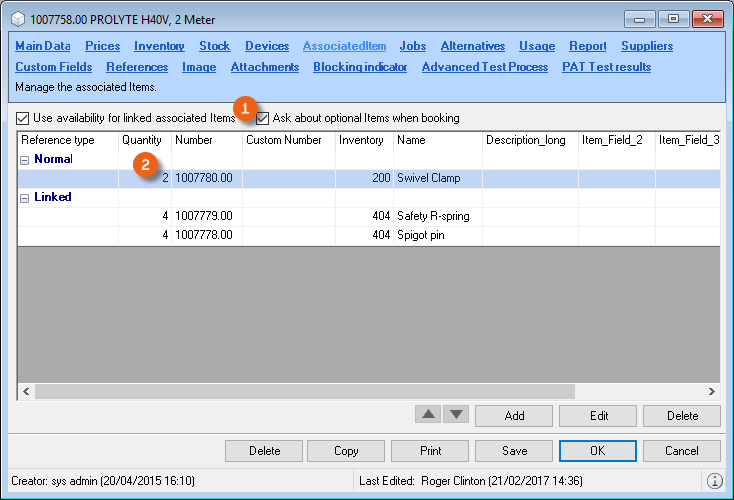Move the selected item down with arrow button
The width and height of the screenshot is (734, 500).
click(455, 415)
